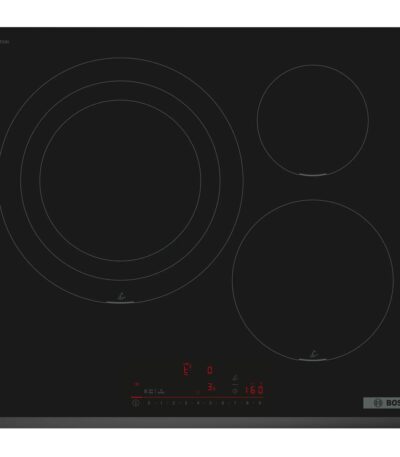400x457 pixels.
Task: Set power slider to level 9
Action: click(x=260, y=403)
